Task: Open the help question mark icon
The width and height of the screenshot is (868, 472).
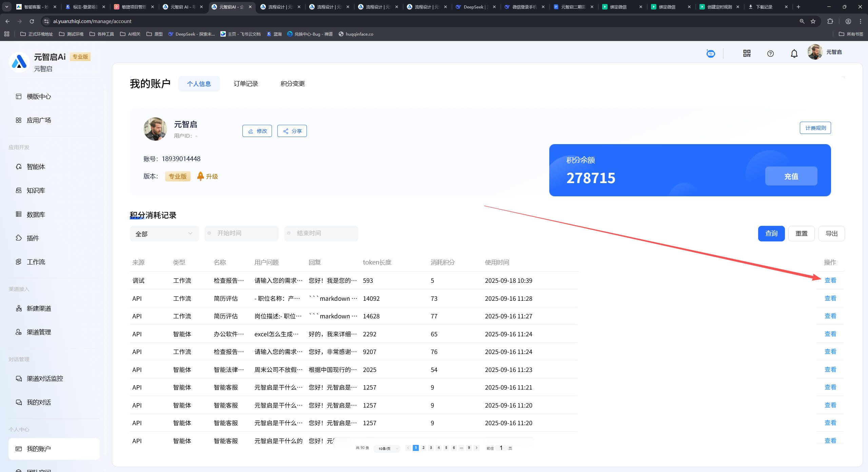Action: 770,54
